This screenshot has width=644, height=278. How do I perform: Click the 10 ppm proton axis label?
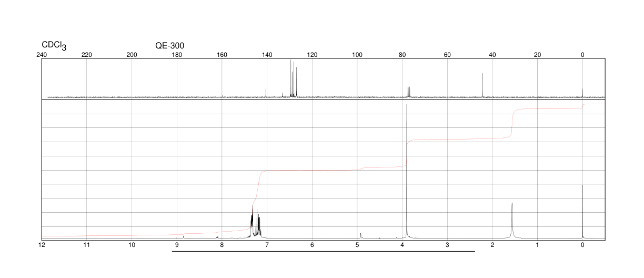click(x=132, y=245)
